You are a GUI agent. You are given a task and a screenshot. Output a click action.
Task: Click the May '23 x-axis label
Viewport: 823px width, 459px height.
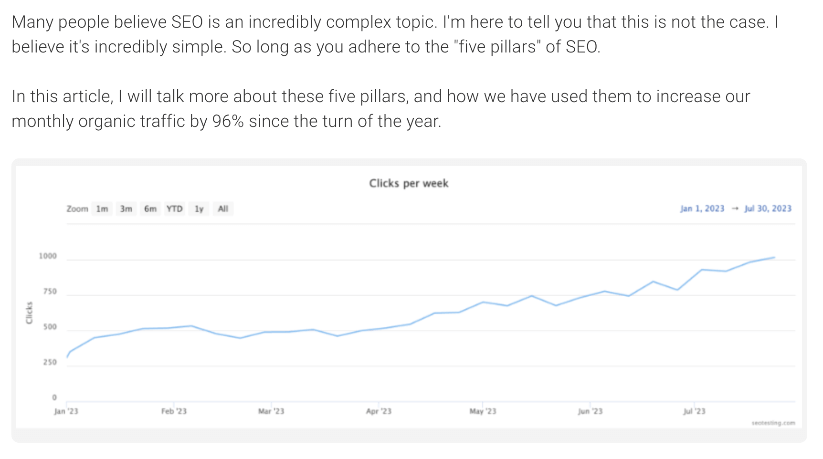[x=483, y=411]
